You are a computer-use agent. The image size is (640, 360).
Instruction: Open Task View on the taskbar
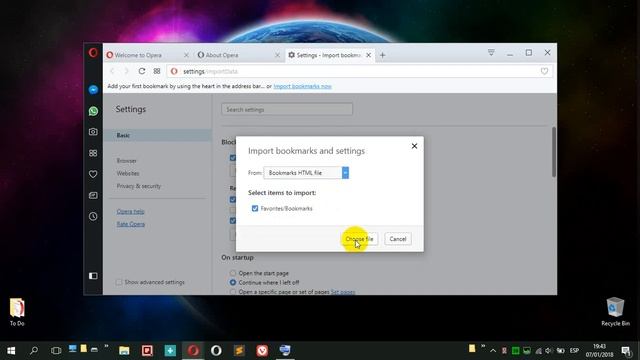(x=56, y=350)
